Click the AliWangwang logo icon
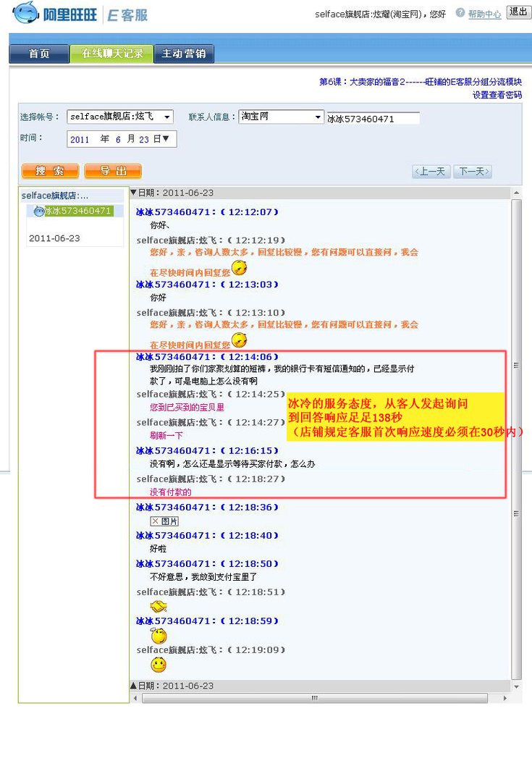532x782 pixels. (25, 12)
